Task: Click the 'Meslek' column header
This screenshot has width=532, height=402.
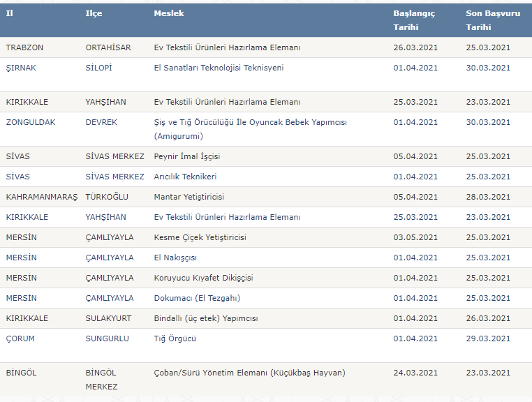Action: 169,13
